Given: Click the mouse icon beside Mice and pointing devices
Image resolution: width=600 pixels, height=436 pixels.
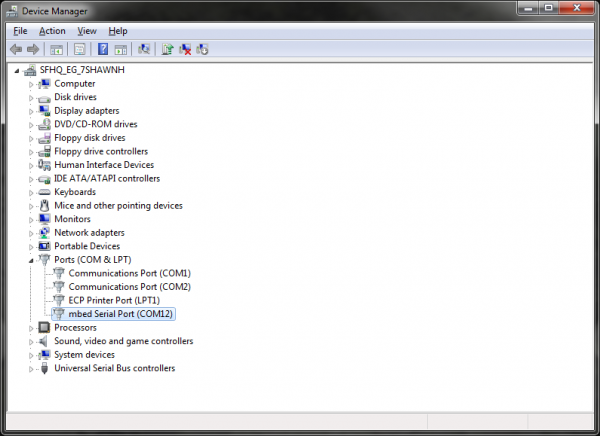Looking at the screenshot, I should (x=44, y=206).
